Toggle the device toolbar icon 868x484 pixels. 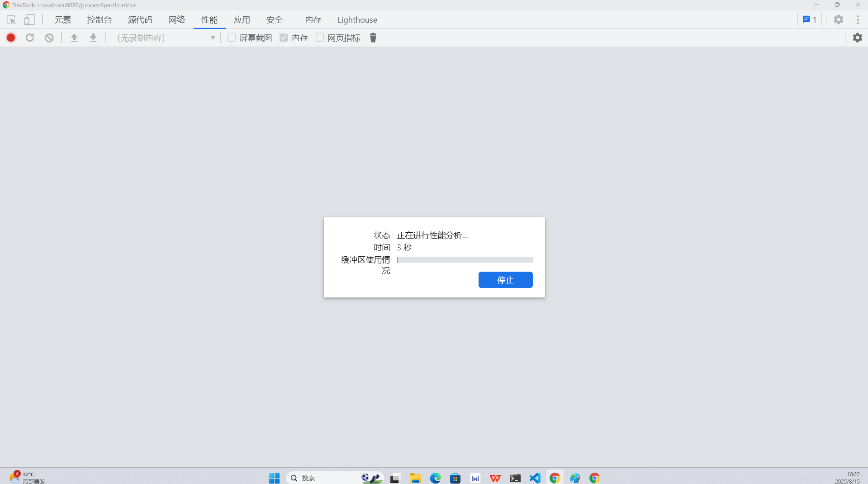[29, 20]
